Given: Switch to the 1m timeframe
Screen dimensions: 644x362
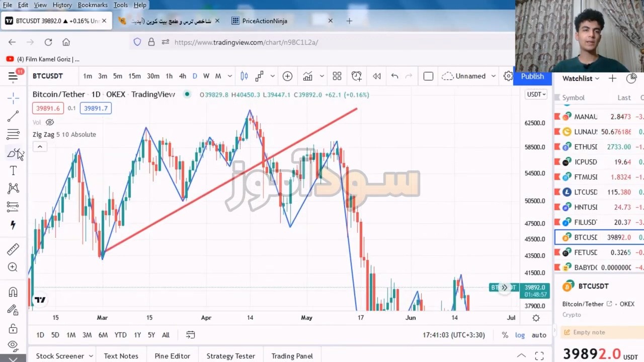Looking at the screenshot, I should click(x=88, y=76).
